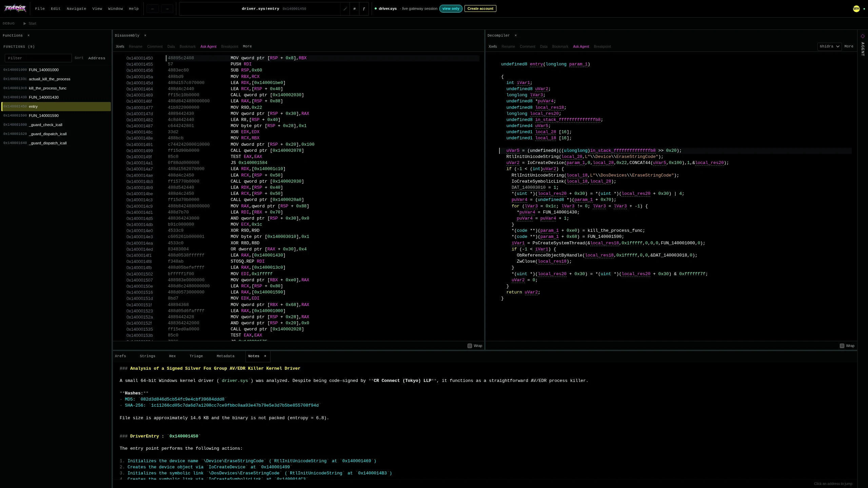Viewport: 868px width, 488px height.
Task: Open the Edit menu
Action: tap(56, 9)
